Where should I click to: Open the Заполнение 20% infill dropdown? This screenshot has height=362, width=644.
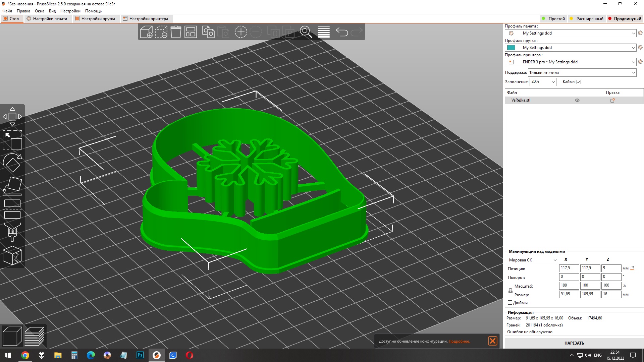[543, 82]
